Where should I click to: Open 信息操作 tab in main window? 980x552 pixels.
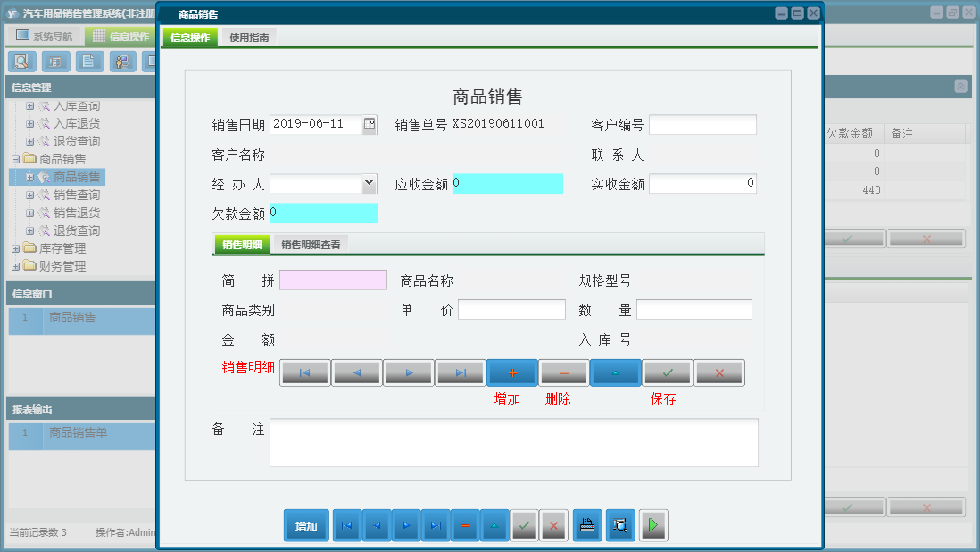(122, 37)
